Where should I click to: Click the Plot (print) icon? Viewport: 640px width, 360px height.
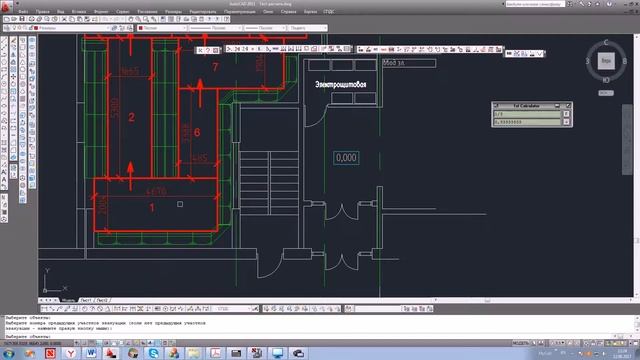(31, 19)
